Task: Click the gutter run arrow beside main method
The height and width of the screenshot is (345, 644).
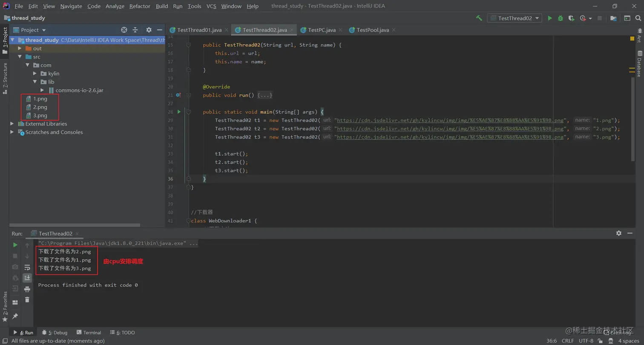Action: (179, 112)
